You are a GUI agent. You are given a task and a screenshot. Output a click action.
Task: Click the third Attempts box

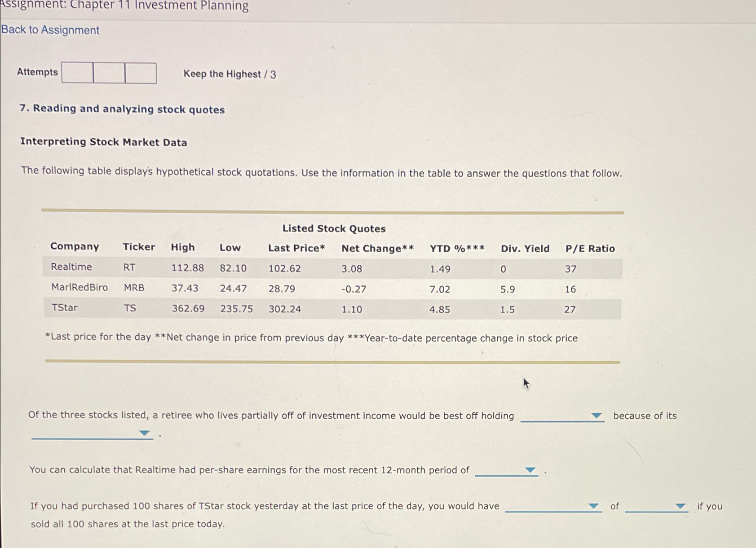pyautogui.click(x=140, y=72)
